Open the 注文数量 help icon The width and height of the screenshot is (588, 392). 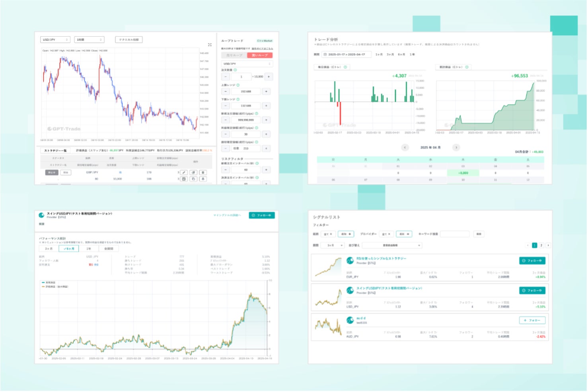[x=235, y=70]
